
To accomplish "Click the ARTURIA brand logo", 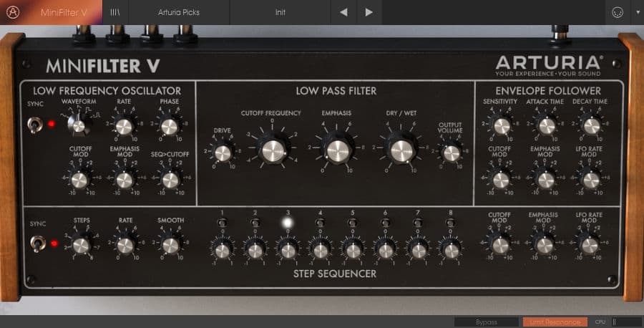I will click(x=548, y=66).
